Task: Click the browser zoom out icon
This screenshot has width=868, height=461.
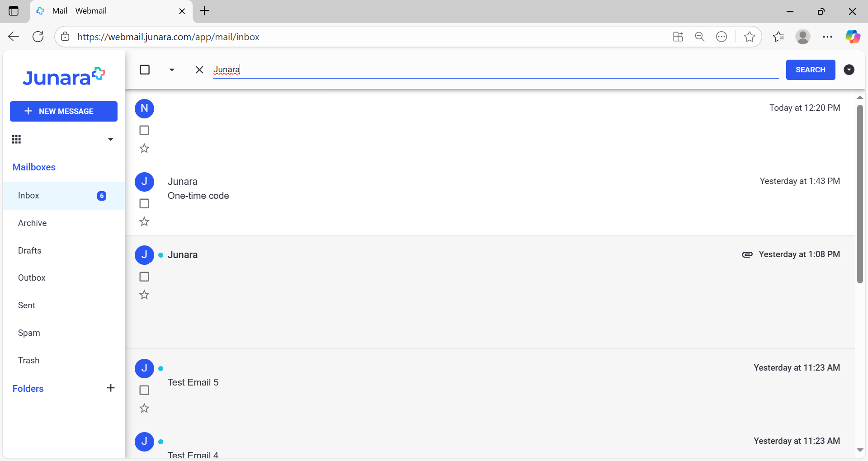Action: click(700, 37)
